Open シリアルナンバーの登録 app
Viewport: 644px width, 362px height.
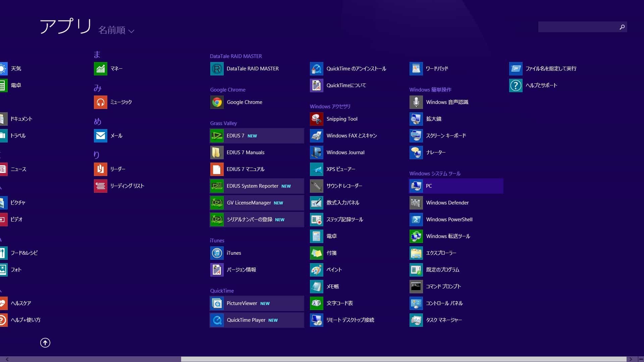point(257,220)
